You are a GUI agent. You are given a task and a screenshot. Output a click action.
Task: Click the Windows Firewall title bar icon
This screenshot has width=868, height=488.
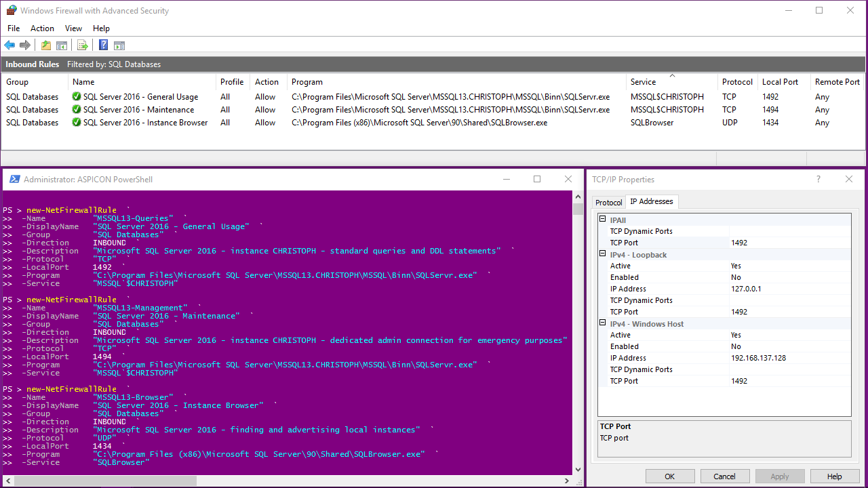(12, 11)
